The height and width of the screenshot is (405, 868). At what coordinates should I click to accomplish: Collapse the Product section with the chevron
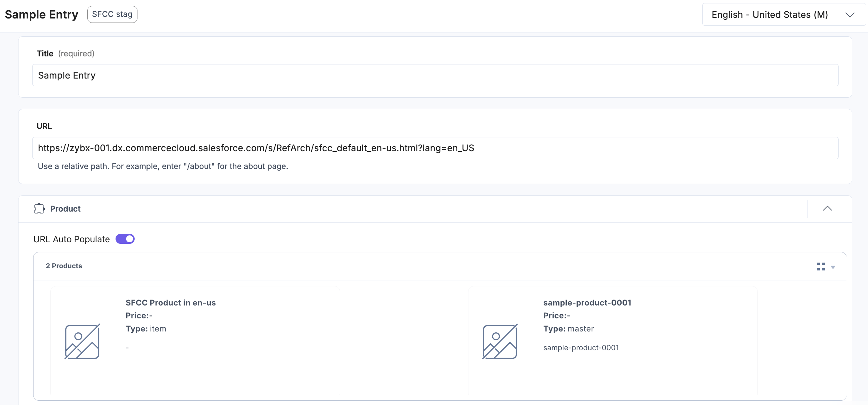coord(827,209)
